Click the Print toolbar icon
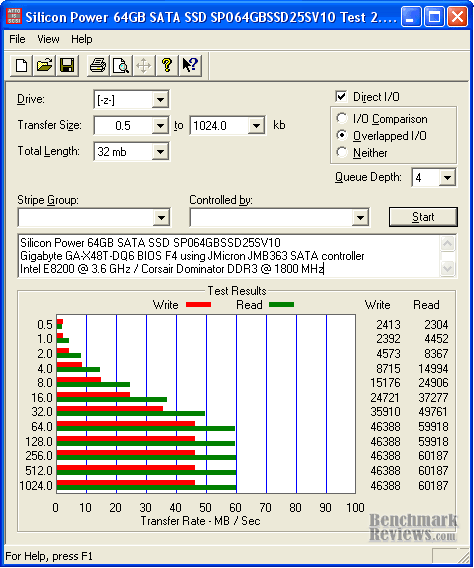474x568 pixels. click(x=98, y=66)
